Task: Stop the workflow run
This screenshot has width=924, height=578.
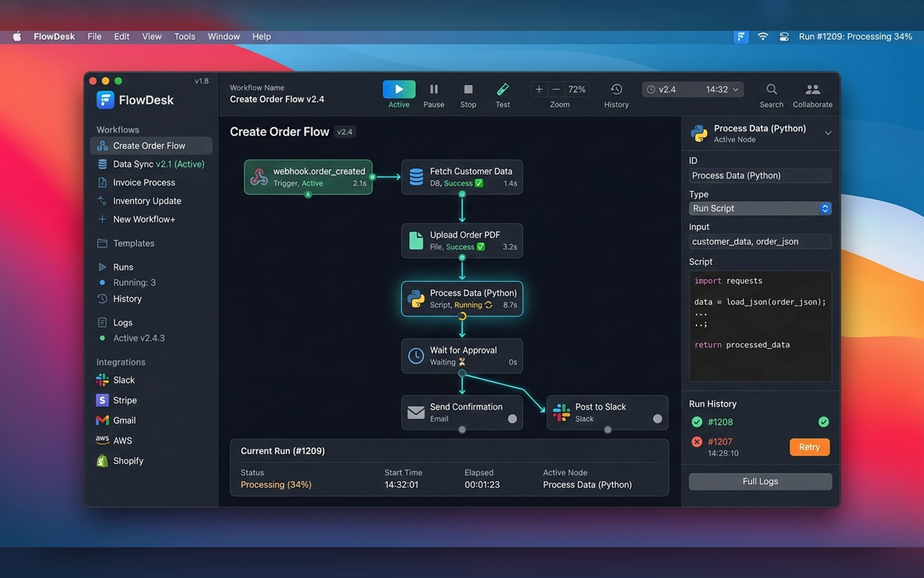Action: [x=468, y=94]
